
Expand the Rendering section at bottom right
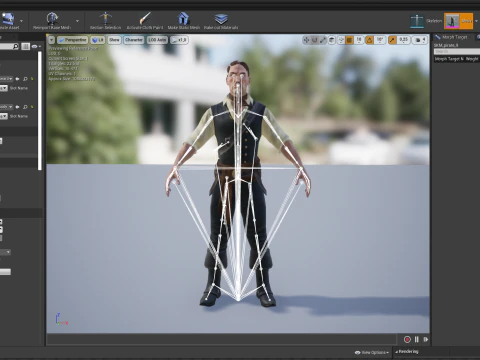point(407,351)
